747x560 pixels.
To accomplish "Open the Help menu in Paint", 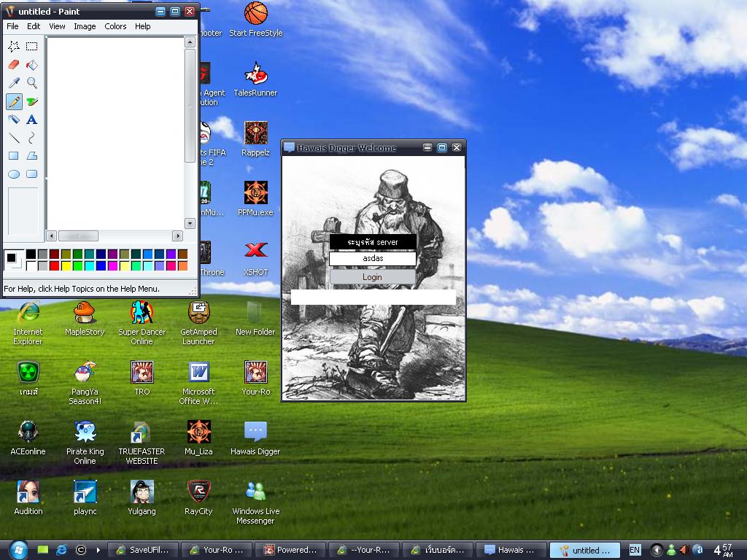I will (142, 26).
